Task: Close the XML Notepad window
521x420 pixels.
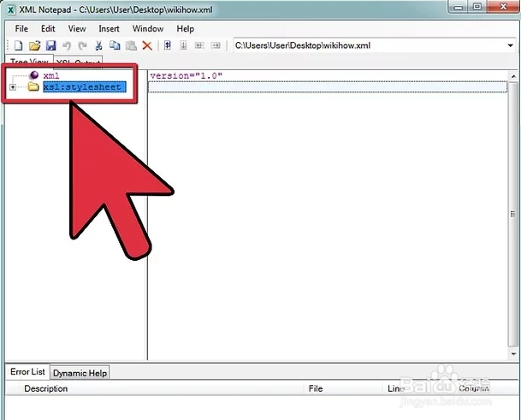Action: (504, 7)
